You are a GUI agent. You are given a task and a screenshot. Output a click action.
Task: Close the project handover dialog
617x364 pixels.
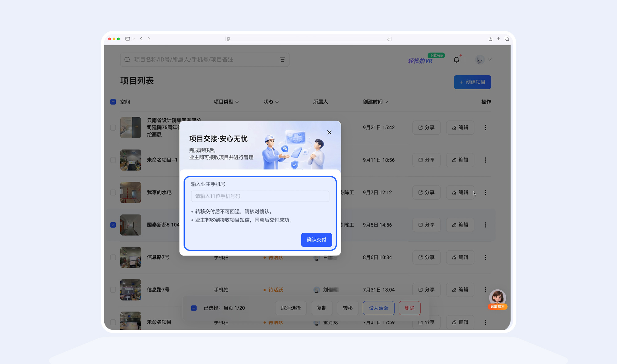click(329, 133)
